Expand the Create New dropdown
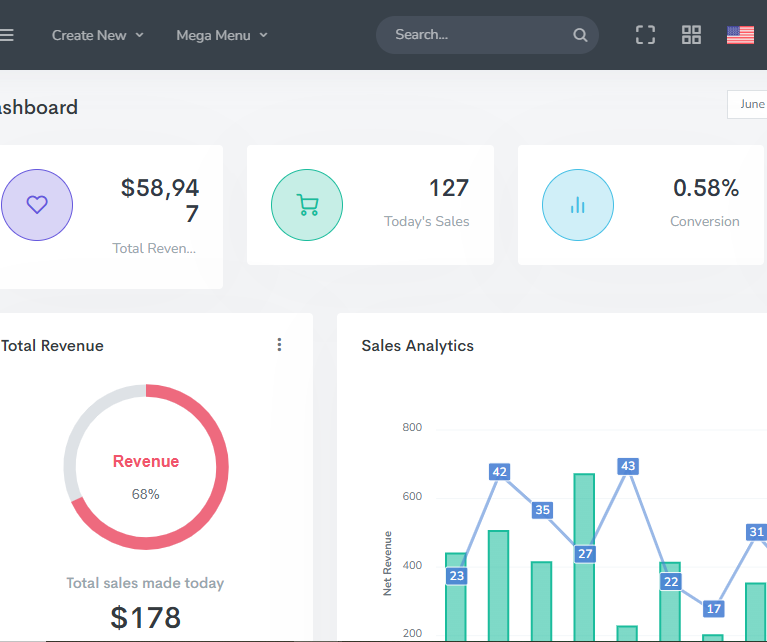 click(97, 35)
